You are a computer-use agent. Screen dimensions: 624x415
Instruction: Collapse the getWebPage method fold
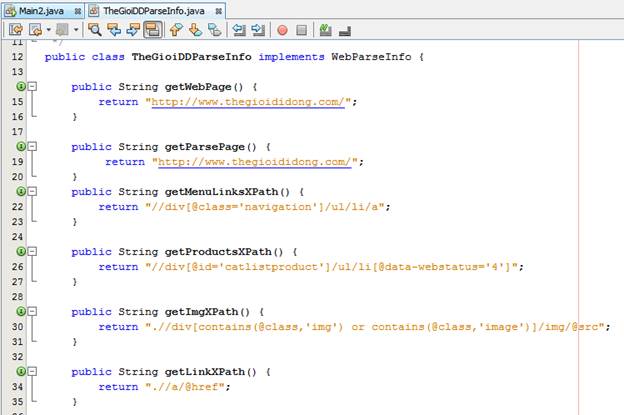click(x=33, y=86)
